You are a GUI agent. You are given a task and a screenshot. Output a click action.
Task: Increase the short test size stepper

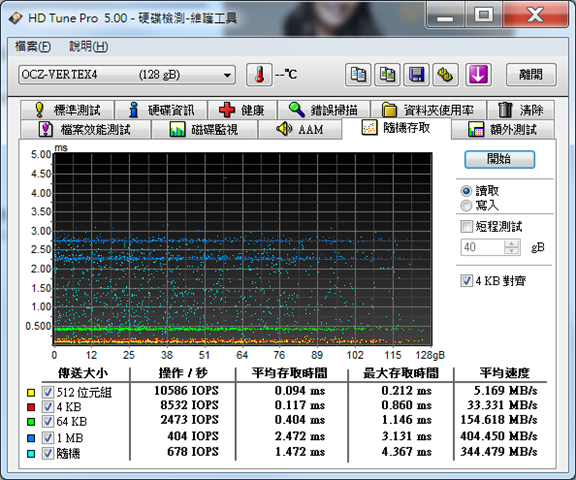(x=511, y=243)
